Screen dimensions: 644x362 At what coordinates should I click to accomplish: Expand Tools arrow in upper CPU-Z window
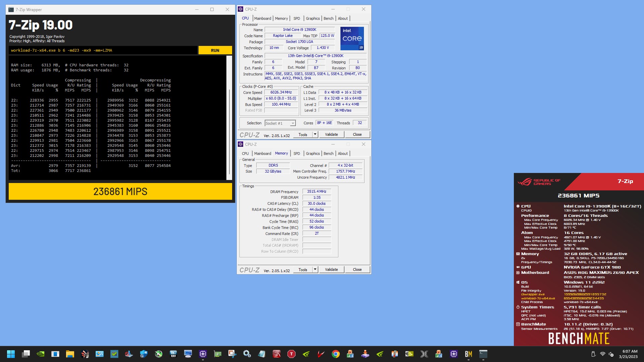click(x=315, y=134)
